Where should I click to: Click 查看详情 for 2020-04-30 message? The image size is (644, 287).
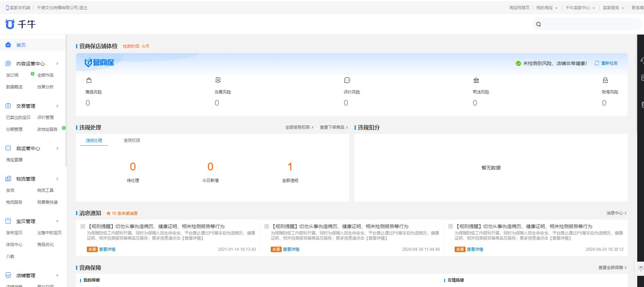(x=291, y=249)
